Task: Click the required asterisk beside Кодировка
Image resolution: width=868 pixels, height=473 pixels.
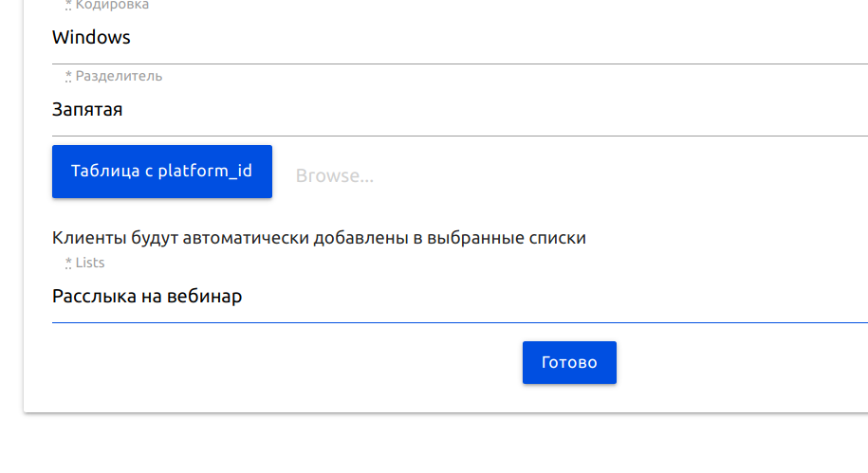Action: click(x=68, y=5)
